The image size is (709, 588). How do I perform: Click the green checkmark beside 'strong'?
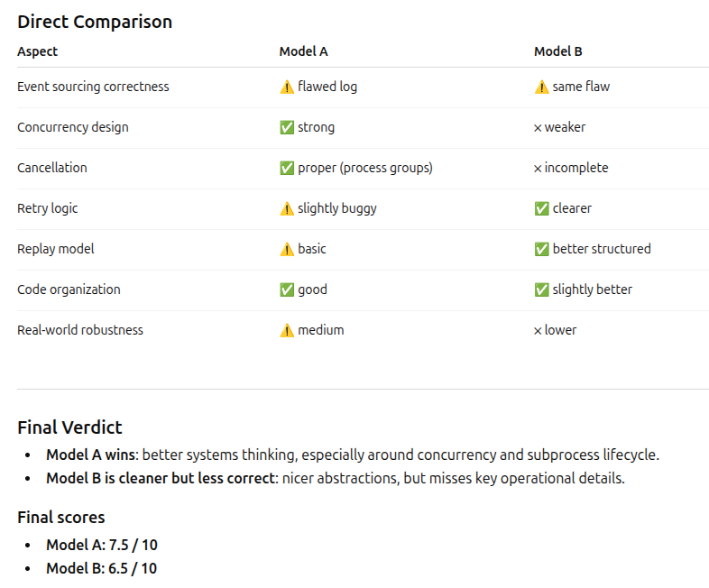[287, 128]
